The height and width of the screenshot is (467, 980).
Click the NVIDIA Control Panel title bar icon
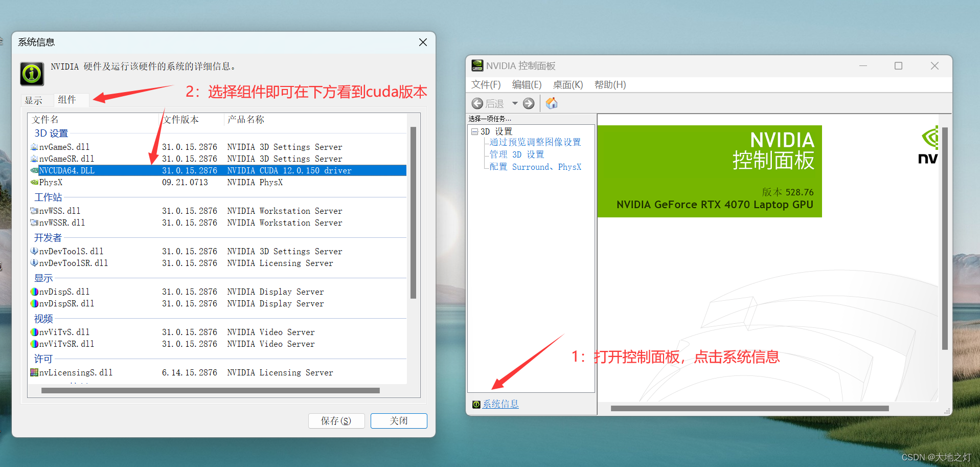pos(477,65)
